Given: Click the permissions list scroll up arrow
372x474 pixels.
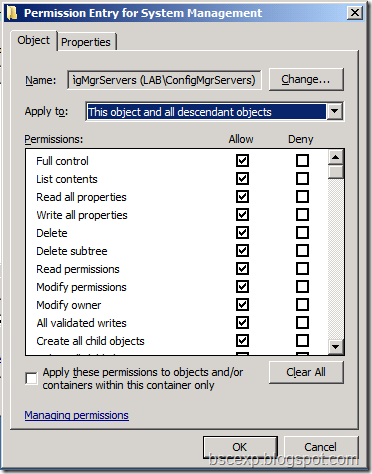Looking at the screenshot, I should [335, 157].
